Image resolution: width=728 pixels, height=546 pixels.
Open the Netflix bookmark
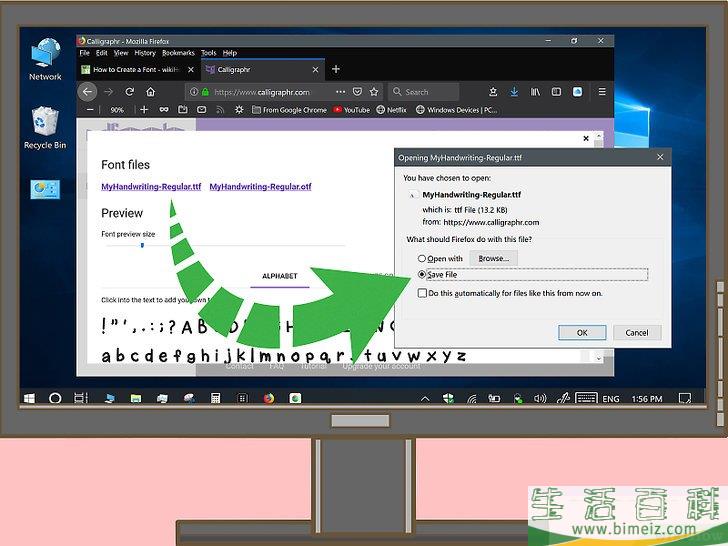pos(391,110)
